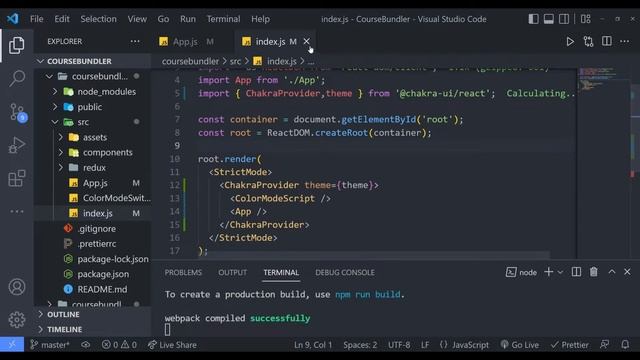This screenshot has width=640, height=360.
Task: Change end of line sequence LF
Action: (x=425, y=345)
